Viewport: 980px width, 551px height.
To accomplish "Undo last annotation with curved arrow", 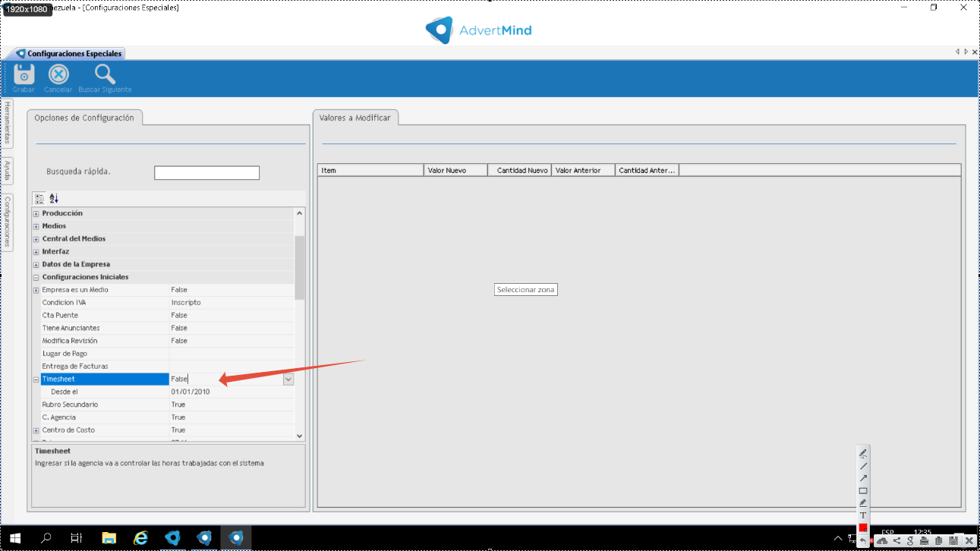I will pyautogui.click(x=863, y=540).
